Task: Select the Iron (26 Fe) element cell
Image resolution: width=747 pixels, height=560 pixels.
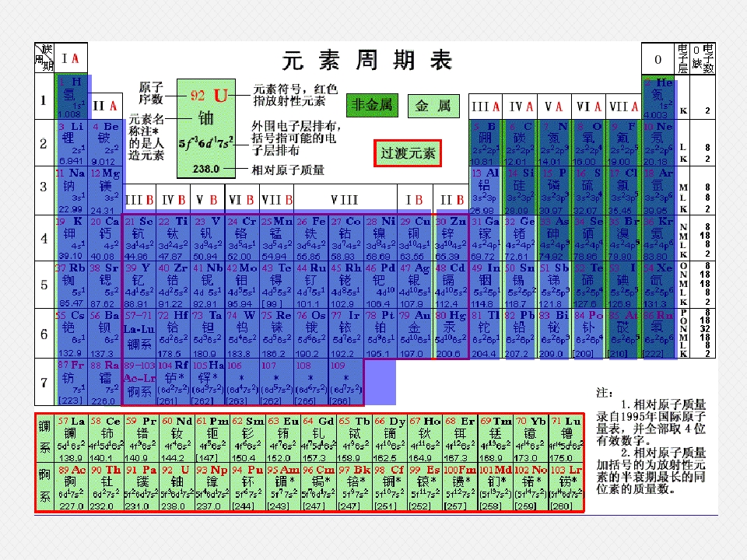Action: [x=311, y=238]
